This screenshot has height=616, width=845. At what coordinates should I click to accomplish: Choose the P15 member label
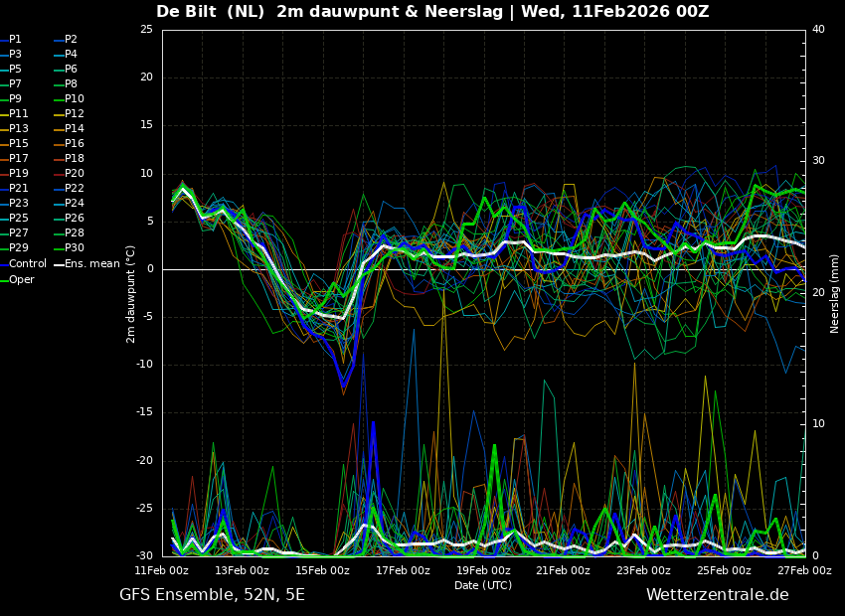18,144
